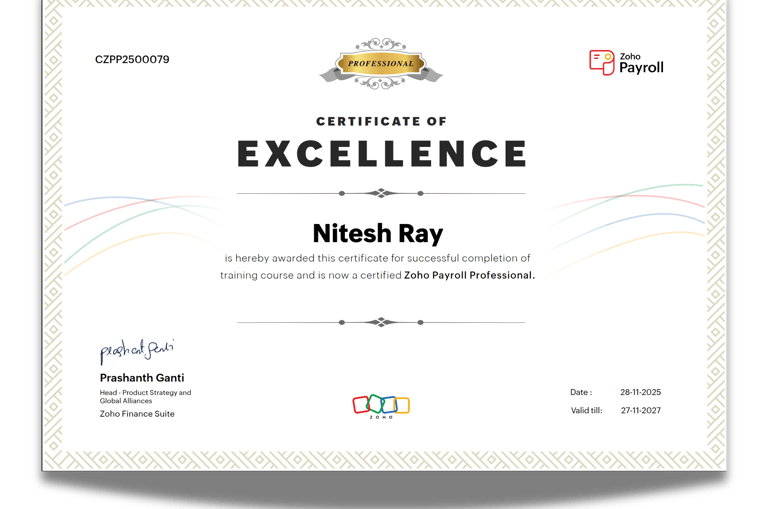
Task: Click the 'Date :' label
Action: (x=581, y=392)
